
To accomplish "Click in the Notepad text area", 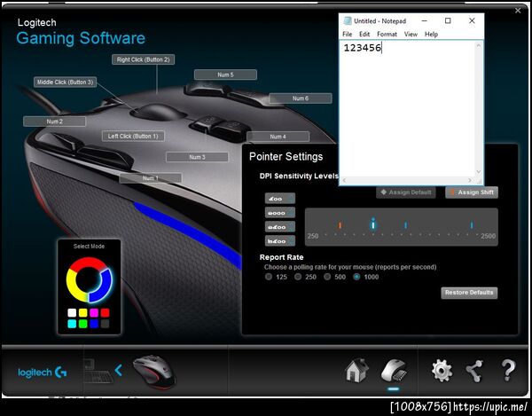I will (407, 108).
